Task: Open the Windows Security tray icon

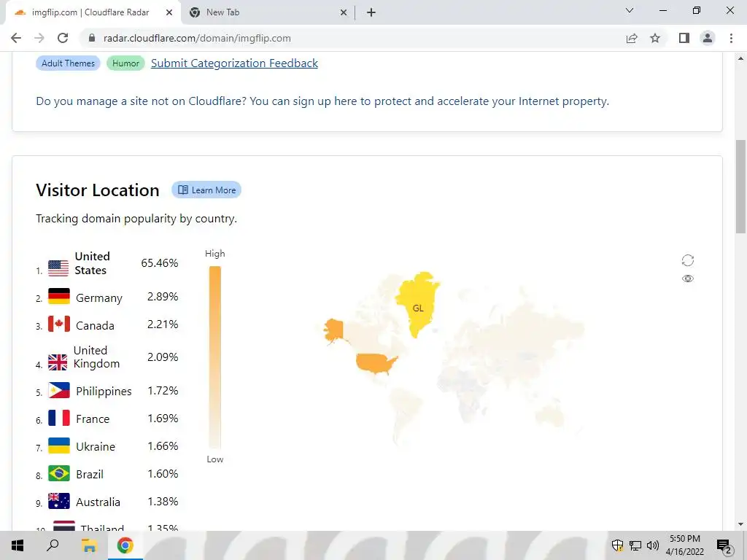Action: coord(617,545)
